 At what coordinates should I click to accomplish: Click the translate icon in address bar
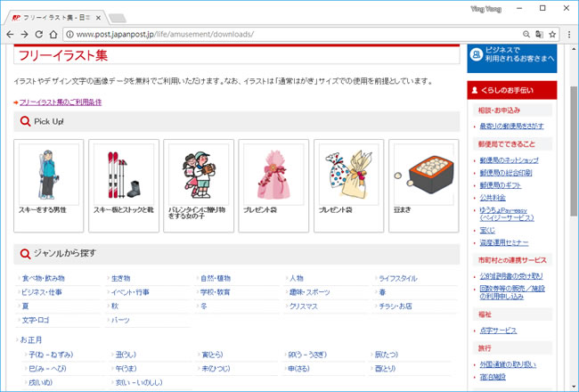pos(539,34)
